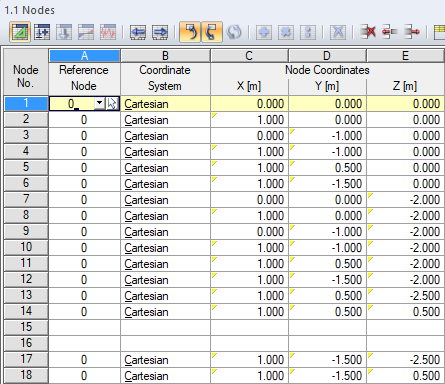This screenshot has width=445, height=384.
Task: Select row header for node 15
Action: (26, 327)
